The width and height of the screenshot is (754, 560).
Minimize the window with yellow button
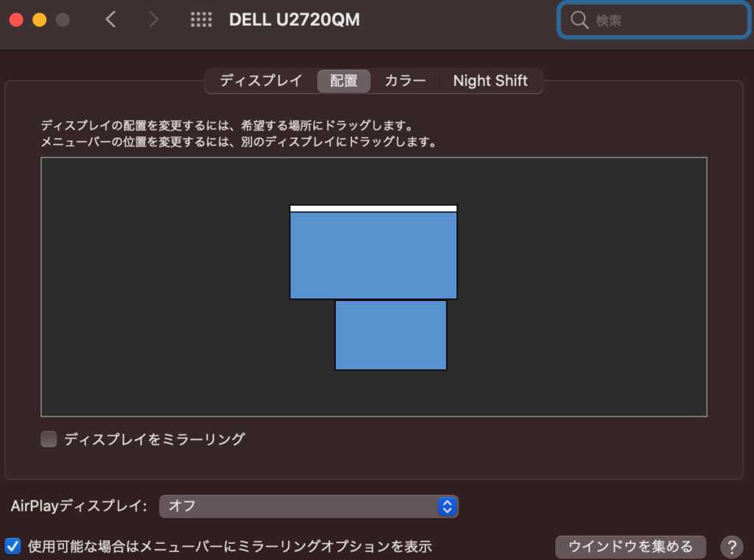[39, 20]
